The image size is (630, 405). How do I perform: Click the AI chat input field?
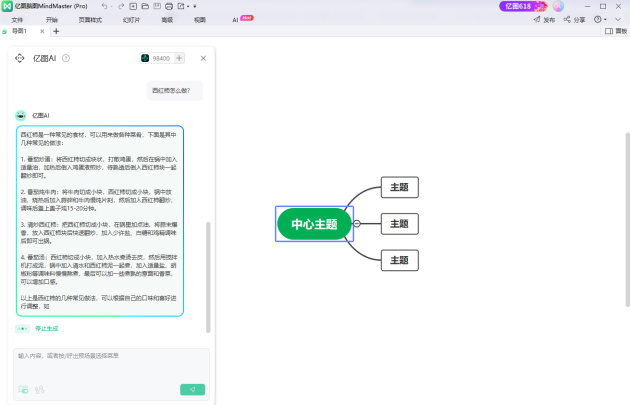(110, 363)
